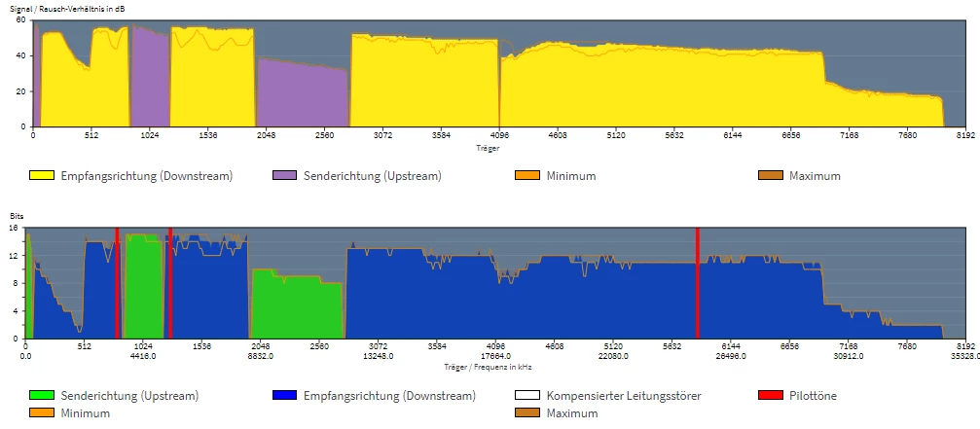Click the red Pilottöne legend swatch
Image resolution: width=980 pixels, height=429 pixels.
[x=770, y=395]
